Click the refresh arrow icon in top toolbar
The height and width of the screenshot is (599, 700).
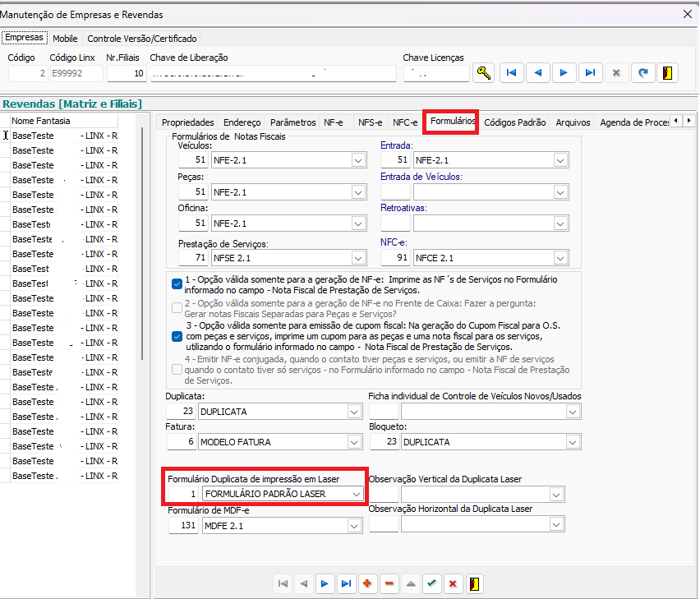click(642, 73)
